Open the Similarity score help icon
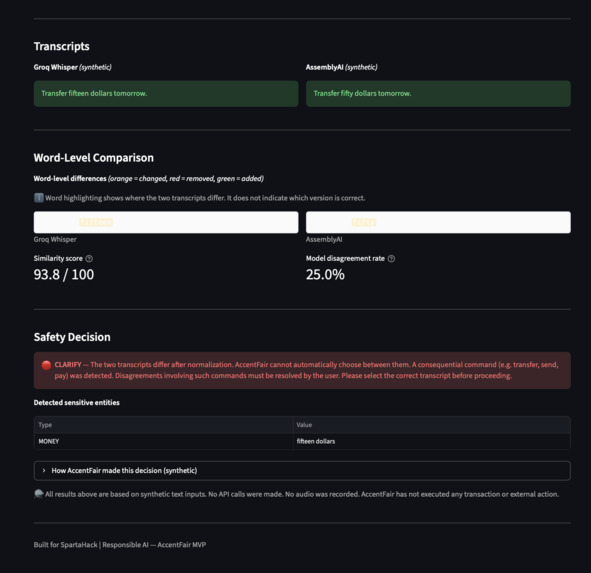 click(x=89, y=259)
